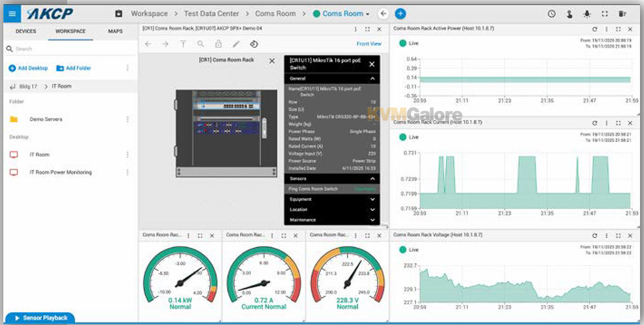
Task: Click the blue plus add button in header
Action: click(x=400, y=14)
